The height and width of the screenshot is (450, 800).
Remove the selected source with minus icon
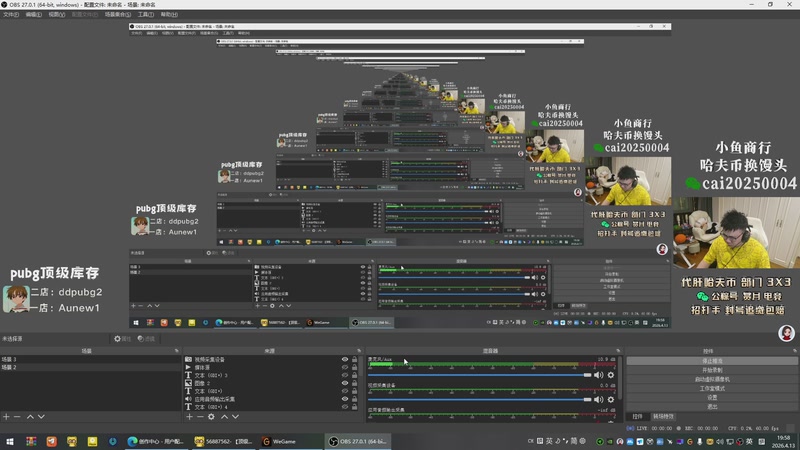pyautogui.click(x=200, y=417)
